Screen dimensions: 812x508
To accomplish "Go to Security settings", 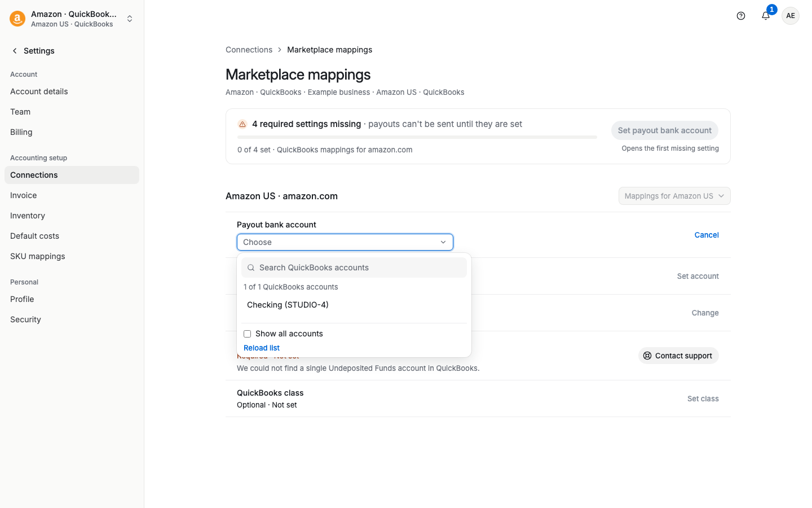I will click(72, 319).
